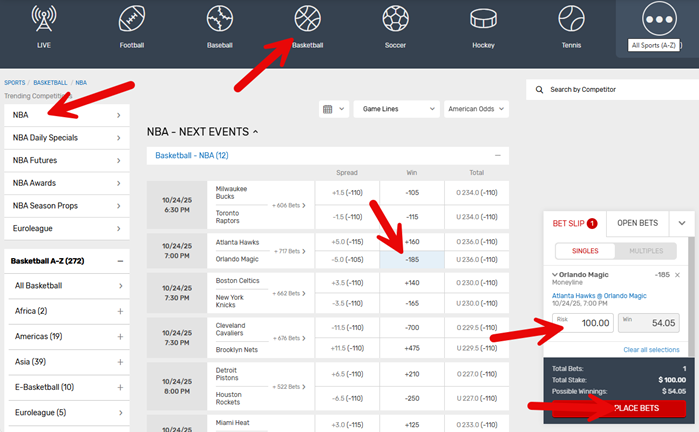This screenshot has height=432, width=699.
Task: Click the Clear all selections link
Action: click(650, 349)
